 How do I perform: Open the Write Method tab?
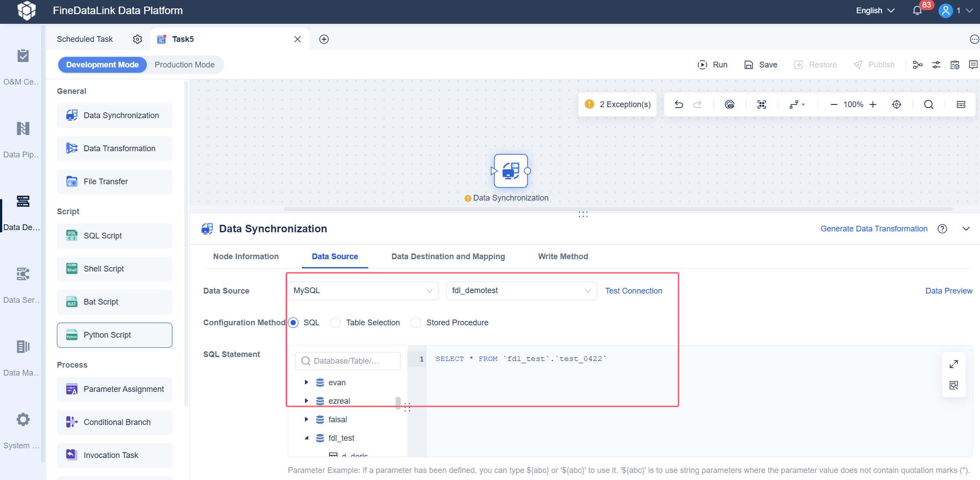[x=563, y=257]
